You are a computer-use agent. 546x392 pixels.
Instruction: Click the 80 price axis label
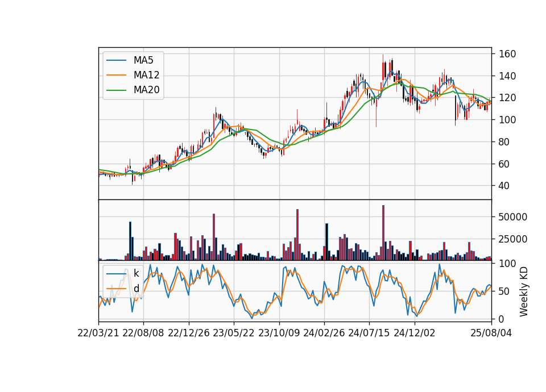tap(504, 142)
